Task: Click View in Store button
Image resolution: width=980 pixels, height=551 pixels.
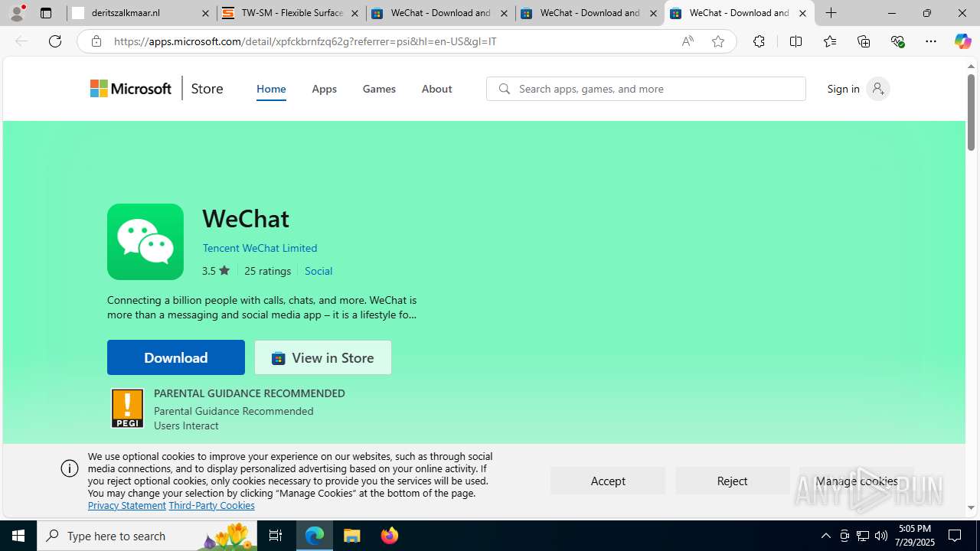Action: [323, 357]
